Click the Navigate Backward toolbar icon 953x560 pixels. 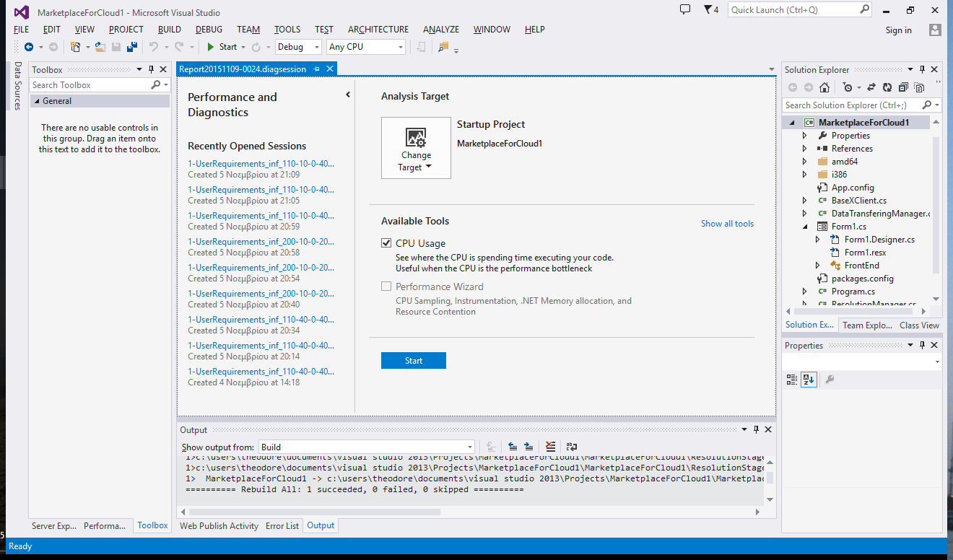29,47
